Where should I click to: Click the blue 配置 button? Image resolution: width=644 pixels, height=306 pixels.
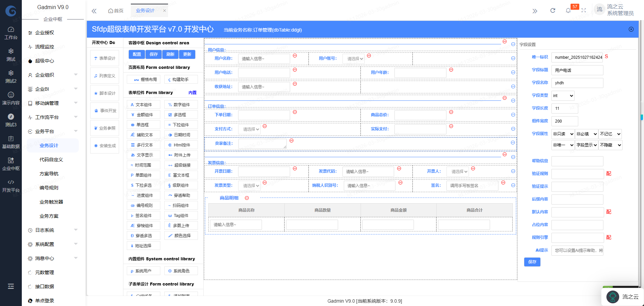point(137,54)
